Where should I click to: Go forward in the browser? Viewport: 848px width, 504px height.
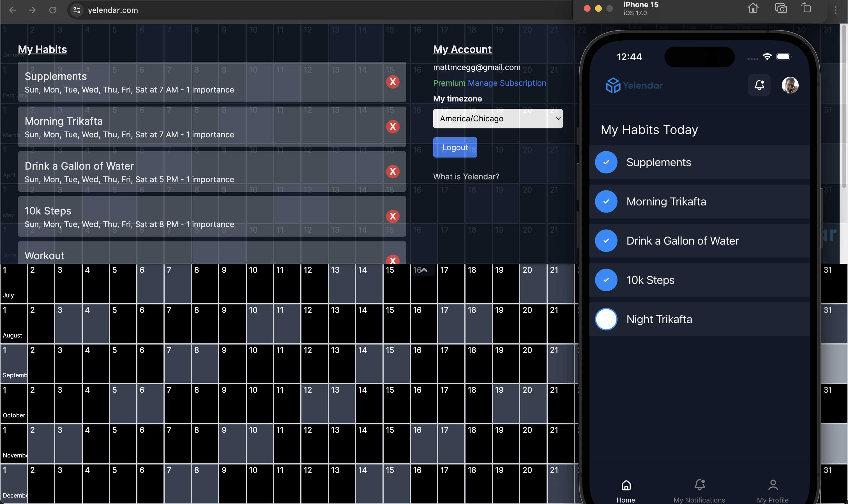(32, 10)
